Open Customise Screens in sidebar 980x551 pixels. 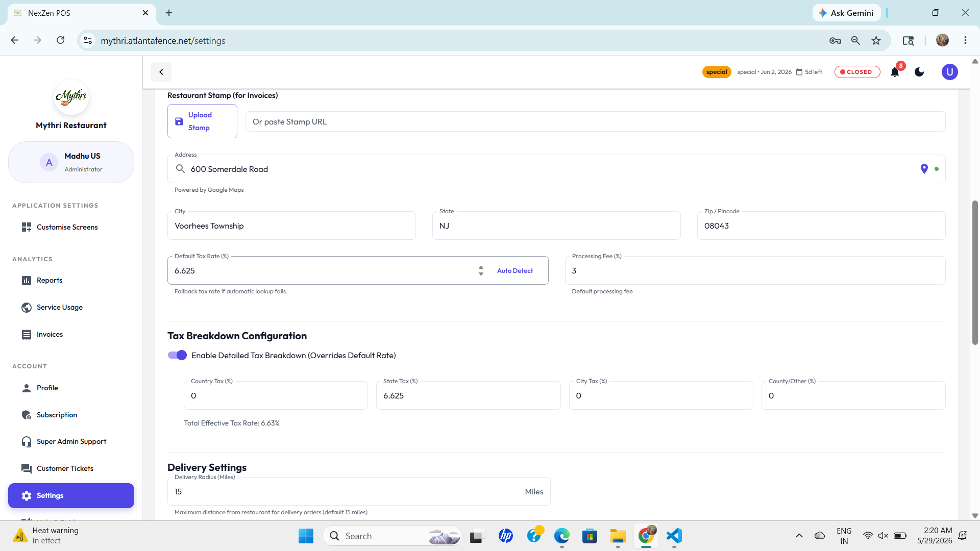pos(71,227)
